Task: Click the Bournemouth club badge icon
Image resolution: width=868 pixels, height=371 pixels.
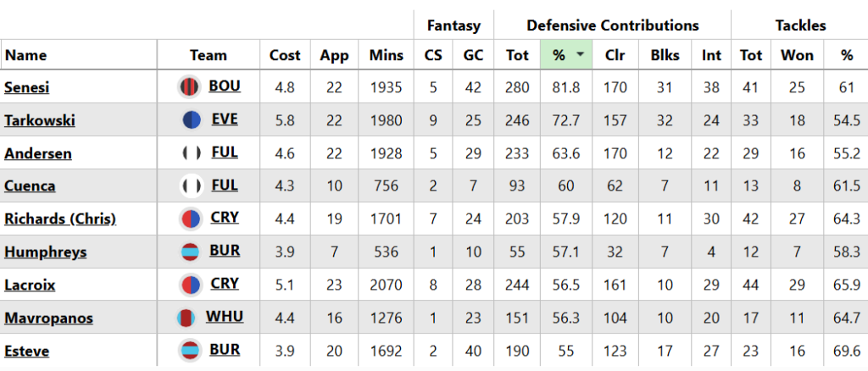Action: [x=188, y=86]
